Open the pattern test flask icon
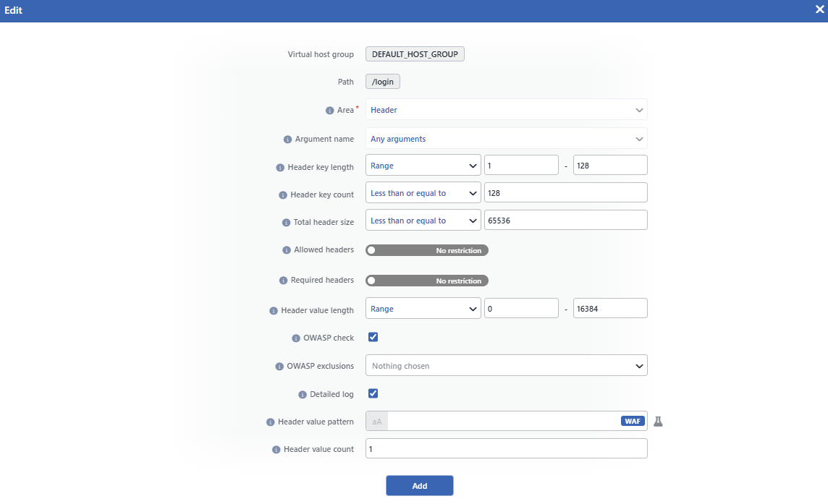 (x=658, y=421)
